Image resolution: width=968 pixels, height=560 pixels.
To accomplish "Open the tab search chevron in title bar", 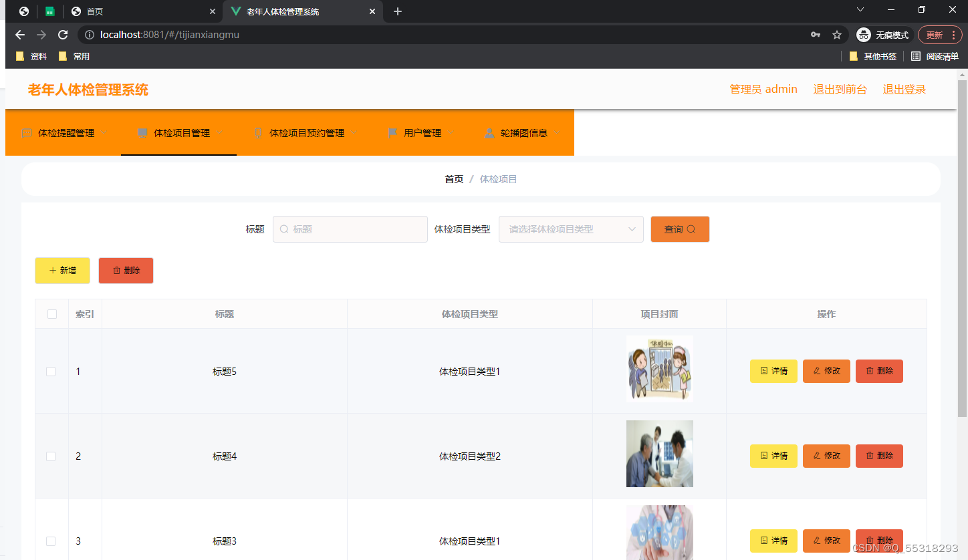I will 860,9.
